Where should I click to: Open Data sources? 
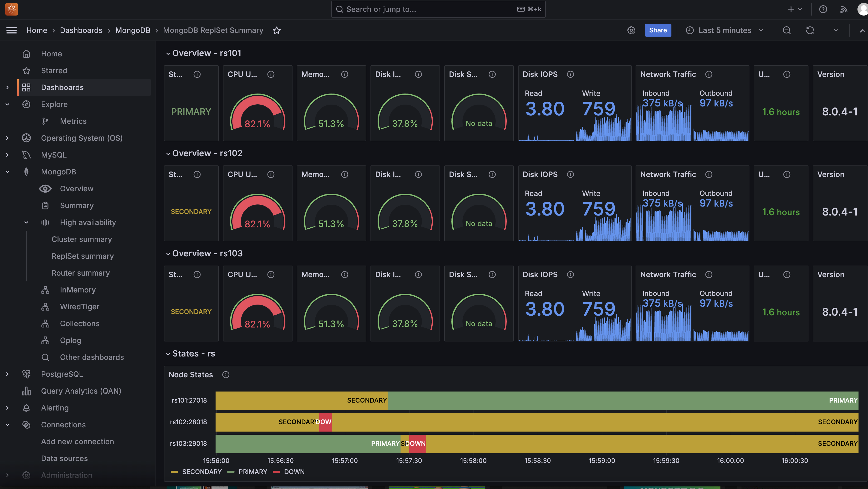64,458
